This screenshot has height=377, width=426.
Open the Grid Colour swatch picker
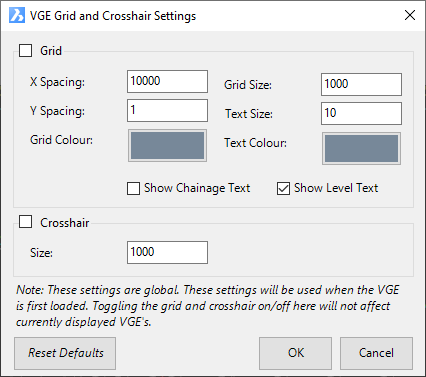click(167, 145)
